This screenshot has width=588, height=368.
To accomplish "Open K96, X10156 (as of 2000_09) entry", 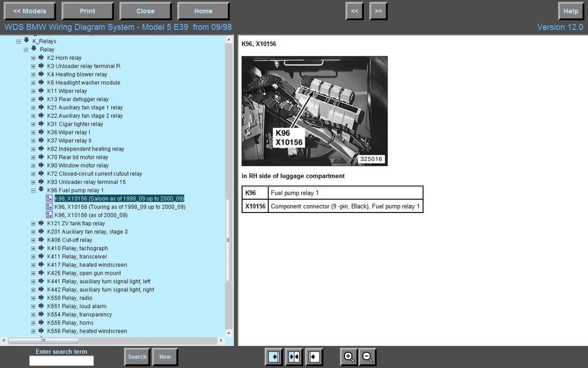I will point(91,215).
